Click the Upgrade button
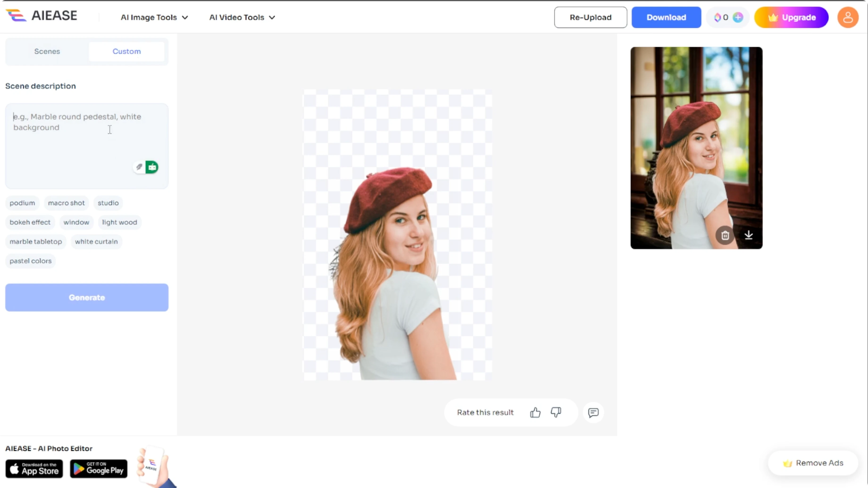 tap(791, 17)
